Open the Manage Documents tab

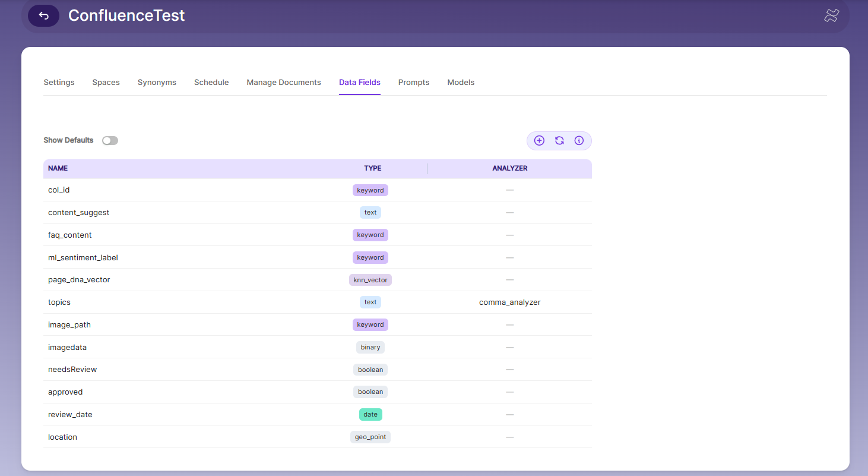coord(284,83)
